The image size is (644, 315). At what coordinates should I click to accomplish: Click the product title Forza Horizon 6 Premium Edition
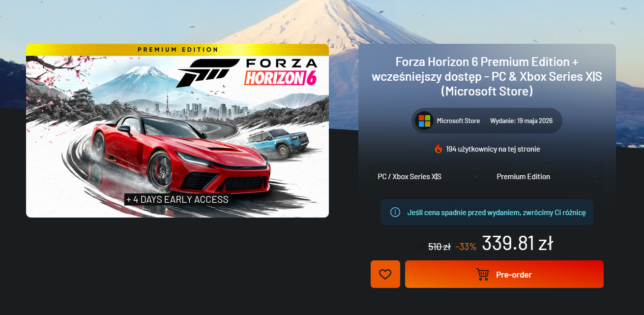tap(487, 77)
